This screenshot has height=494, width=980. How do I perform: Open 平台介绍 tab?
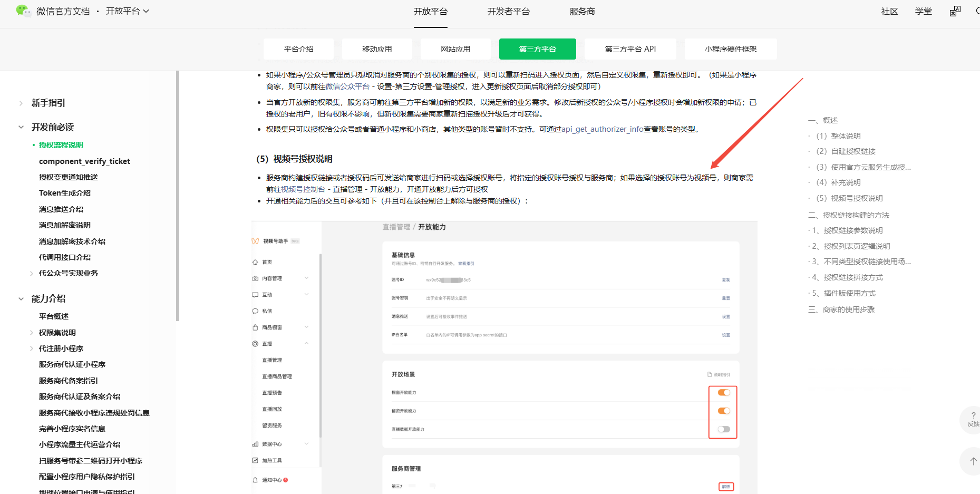(298, 49)
